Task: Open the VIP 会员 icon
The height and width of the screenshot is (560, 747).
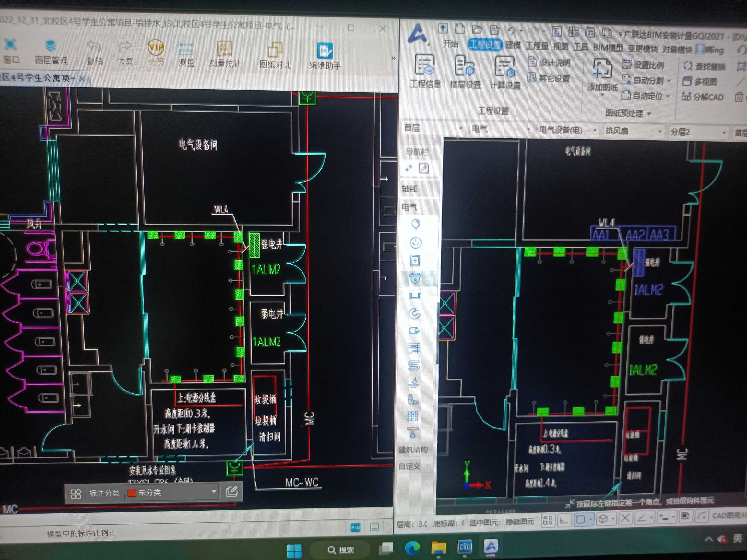Action: [x=156, y=53]
